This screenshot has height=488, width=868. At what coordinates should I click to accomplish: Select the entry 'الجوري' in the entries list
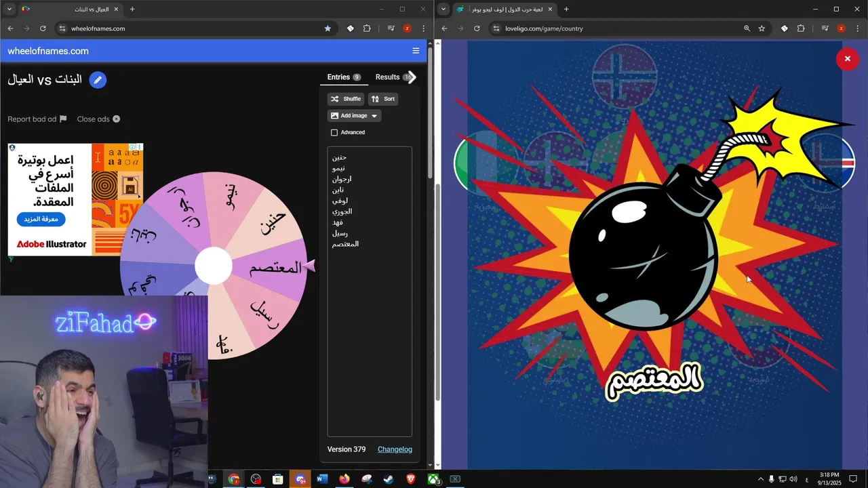[342, 211]
